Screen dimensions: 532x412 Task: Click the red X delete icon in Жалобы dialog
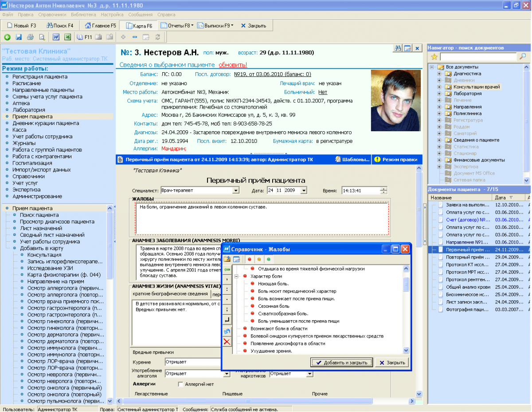(227, 341)
